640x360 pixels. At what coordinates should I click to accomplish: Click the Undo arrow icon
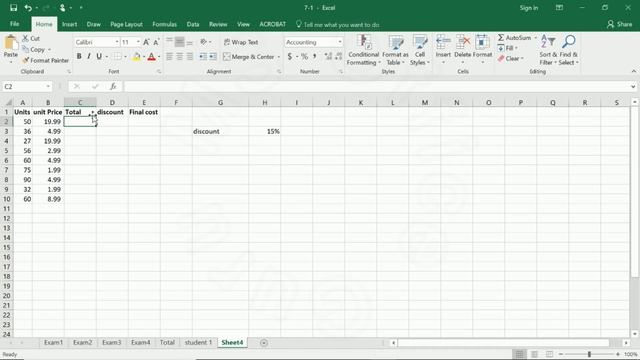point(28,8)
